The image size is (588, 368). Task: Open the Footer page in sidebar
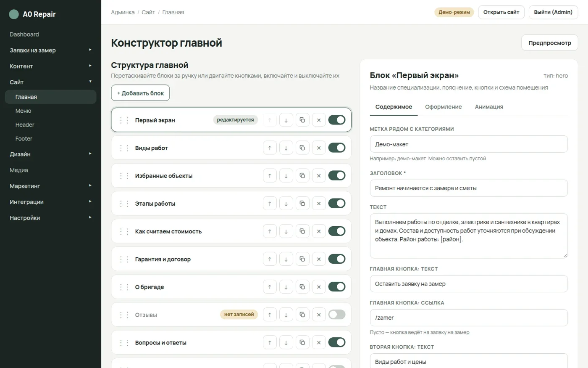[x=50, y=139]
